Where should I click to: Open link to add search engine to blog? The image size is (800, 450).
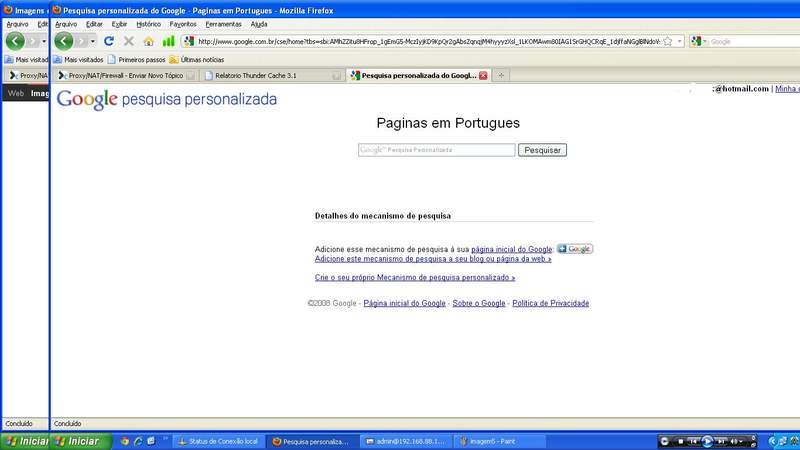[x=433, y=259]
